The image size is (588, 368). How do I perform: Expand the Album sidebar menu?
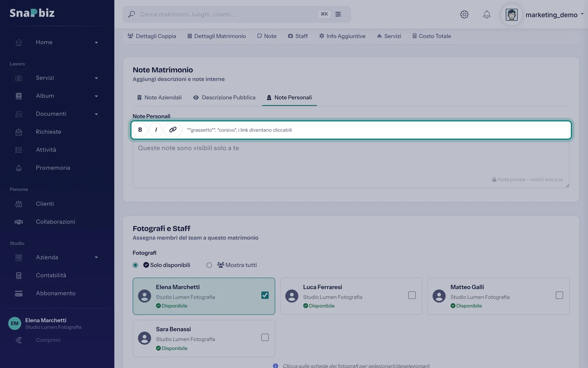tap(96, 96)
